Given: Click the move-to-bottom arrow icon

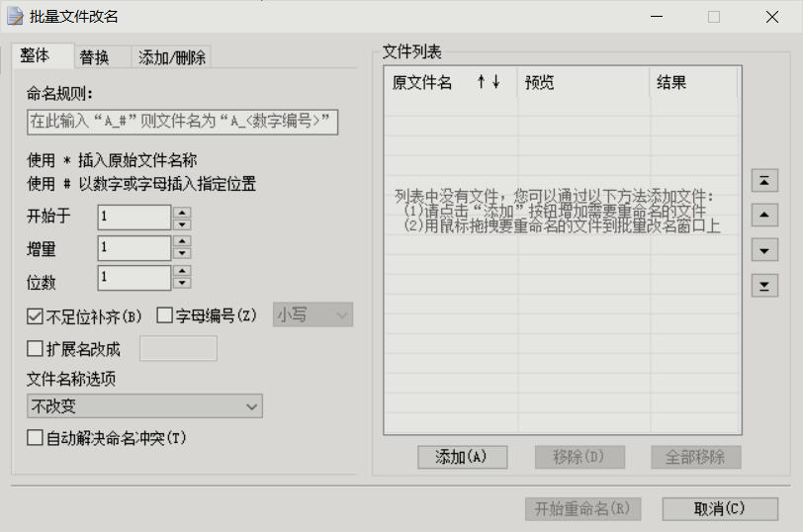Looking at the screenshot, I should pos(764,286).
